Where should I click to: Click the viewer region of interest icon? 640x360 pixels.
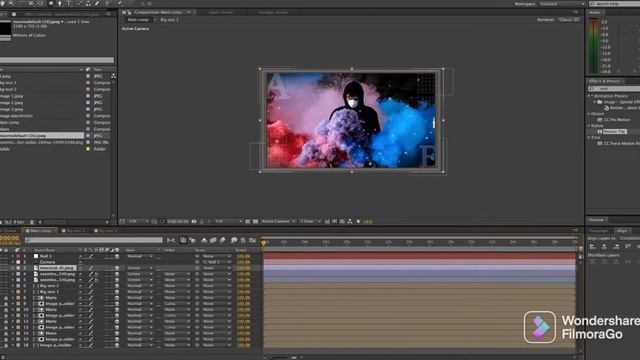[x=248, y=221]
